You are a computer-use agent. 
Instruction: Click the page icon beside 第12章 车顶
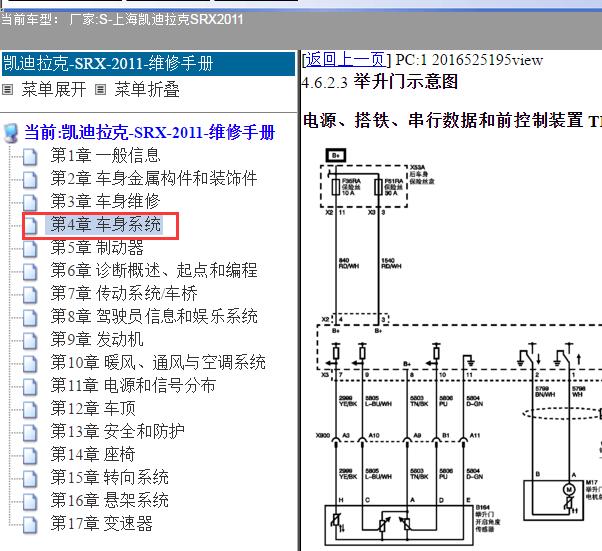(30, 410)
